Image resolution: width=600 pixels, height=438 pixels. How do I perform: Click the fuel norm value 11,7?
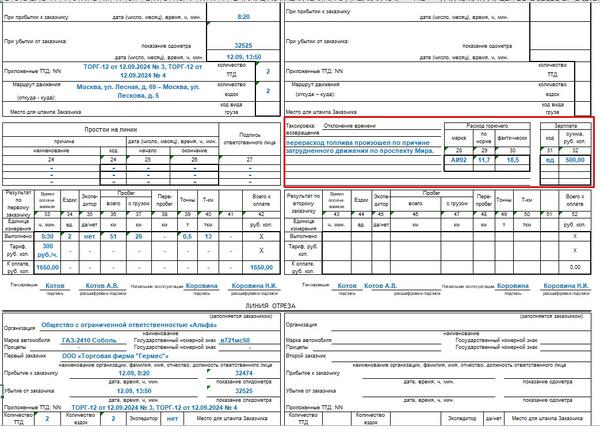point(485,159)
